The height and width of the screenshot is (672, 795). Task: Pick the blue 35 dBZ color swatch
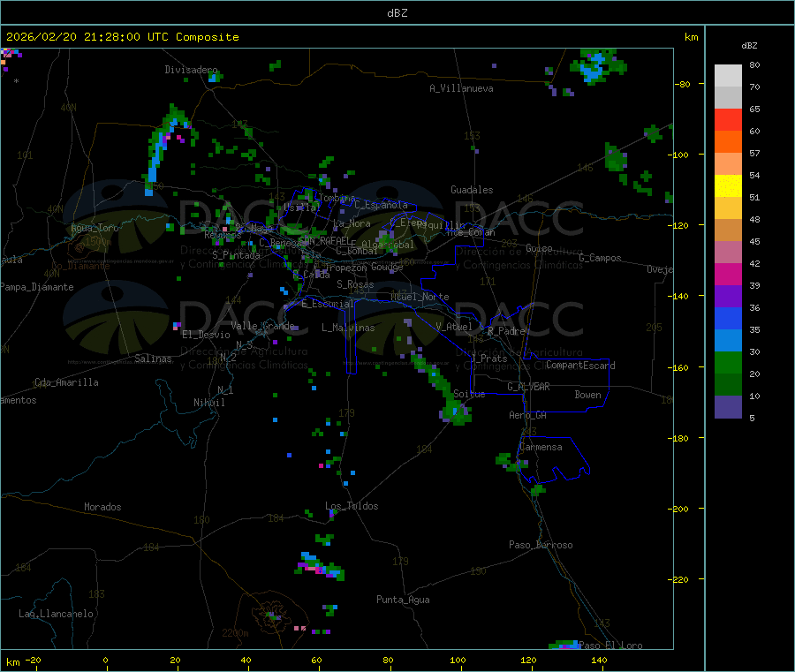(x=728, y=318)
